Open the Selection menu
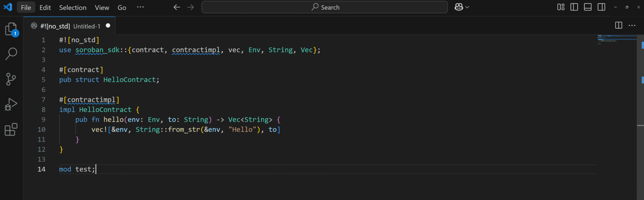644x200 pixels. point(73,7)
